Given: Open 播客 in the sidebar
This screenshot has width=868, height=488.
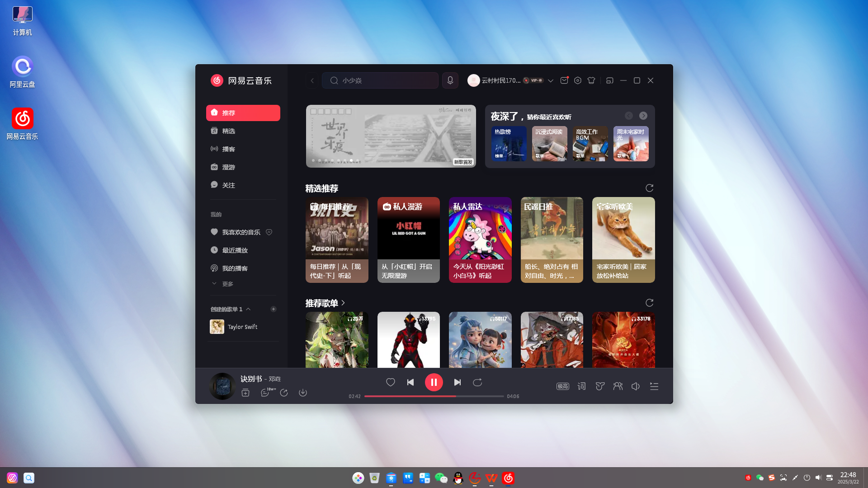Looking at the screenshot, I should 243,149.
